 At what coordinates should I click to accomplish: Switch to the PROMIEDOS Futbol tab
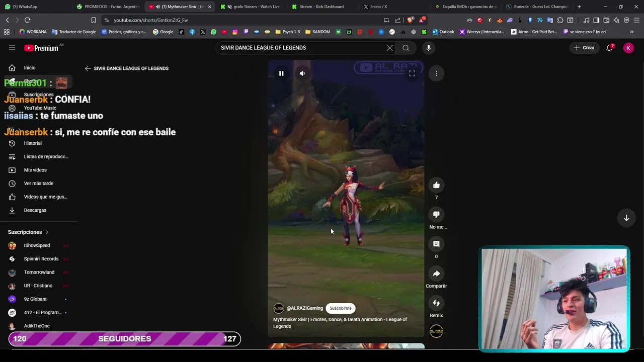click(x=108, y=7)
